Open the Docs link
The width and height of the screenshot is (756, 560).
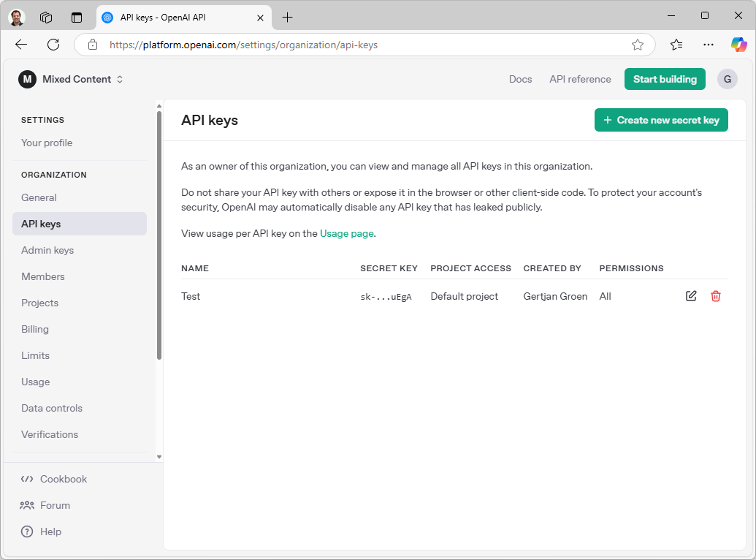click(x=520, y=79)
